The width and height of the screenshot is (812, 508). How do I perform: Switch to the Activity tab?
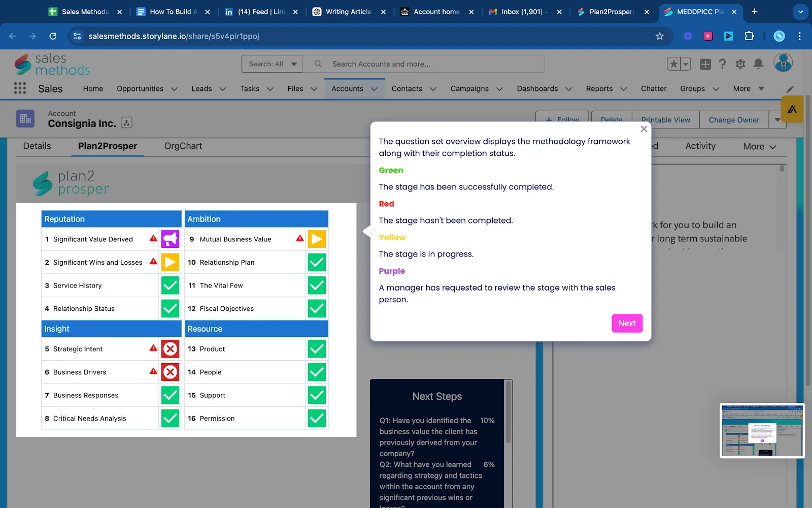[x=700, y=146]
